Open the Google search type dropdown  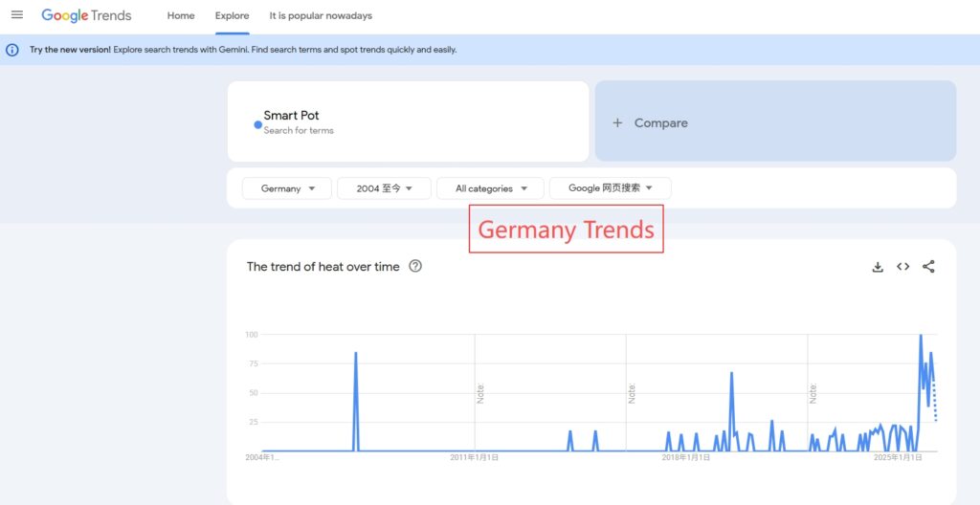610,188
